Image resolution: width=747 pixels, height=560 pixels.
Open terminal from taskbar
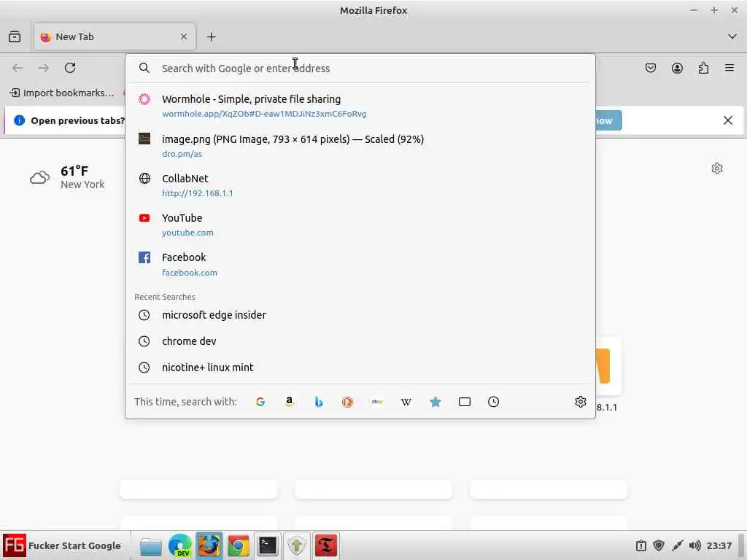[267, 545]
